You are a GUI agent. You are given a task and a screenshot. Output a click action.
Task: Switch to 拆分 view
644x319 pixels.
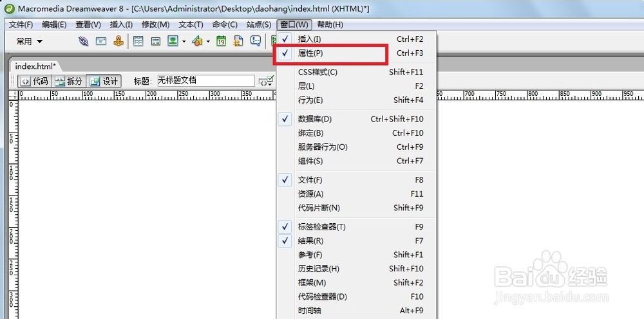pos(69,81)
